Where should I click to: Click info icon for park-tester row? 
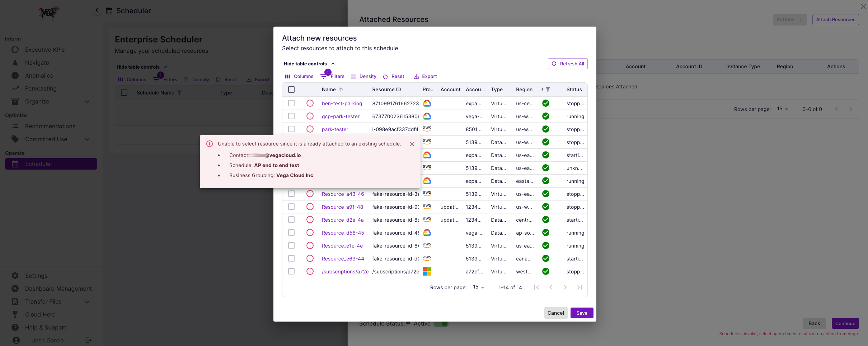pos(310,129)
